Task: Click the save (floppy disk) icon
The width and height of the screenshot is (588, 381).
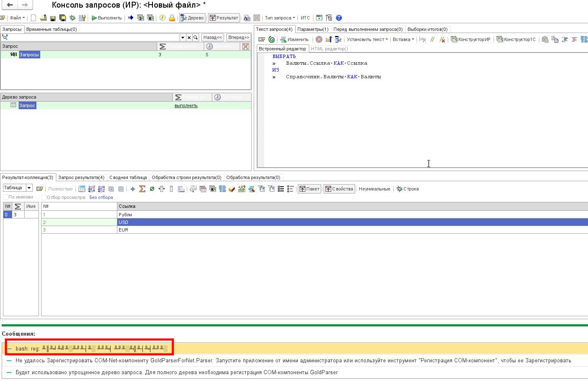Action: pos(53,18)
